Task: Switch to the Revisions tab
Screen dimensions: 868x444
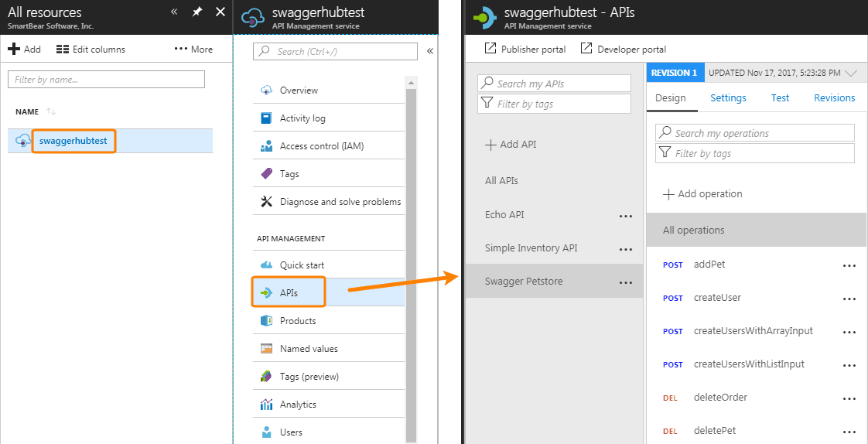Action: (x=834, y=98)
